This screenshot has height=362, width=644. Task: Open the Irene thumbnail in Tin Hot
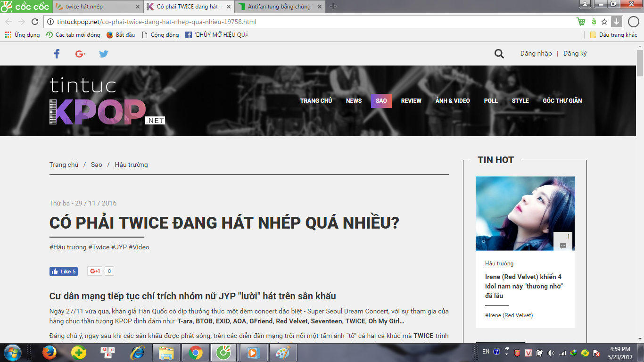pos(525,213)
